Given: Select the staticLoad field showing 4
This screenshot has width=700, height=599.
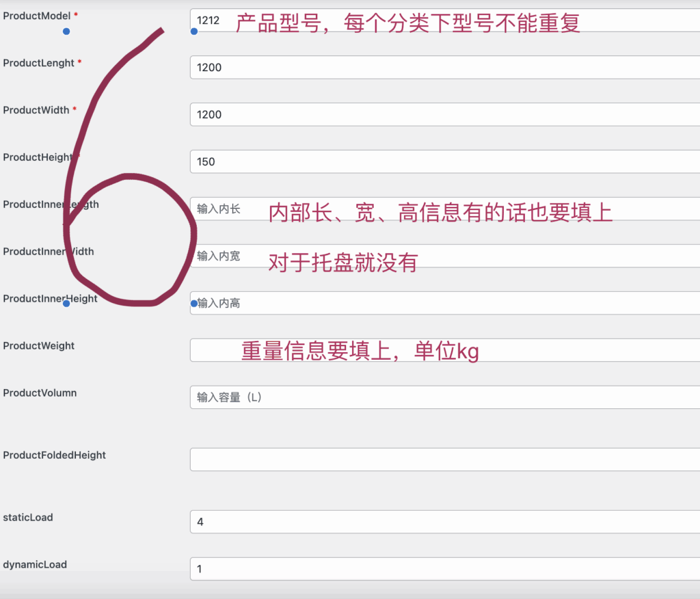Looking at the screenshot, I should 444,522.
